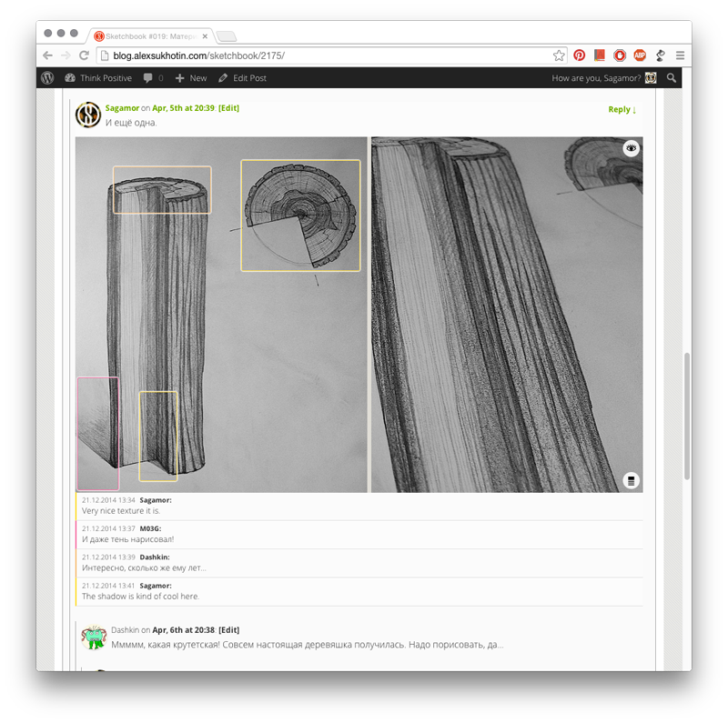This screenshot has height=723, width=728.
Task: Click the WordPress logo in admin bar
Action: point(47,78)
